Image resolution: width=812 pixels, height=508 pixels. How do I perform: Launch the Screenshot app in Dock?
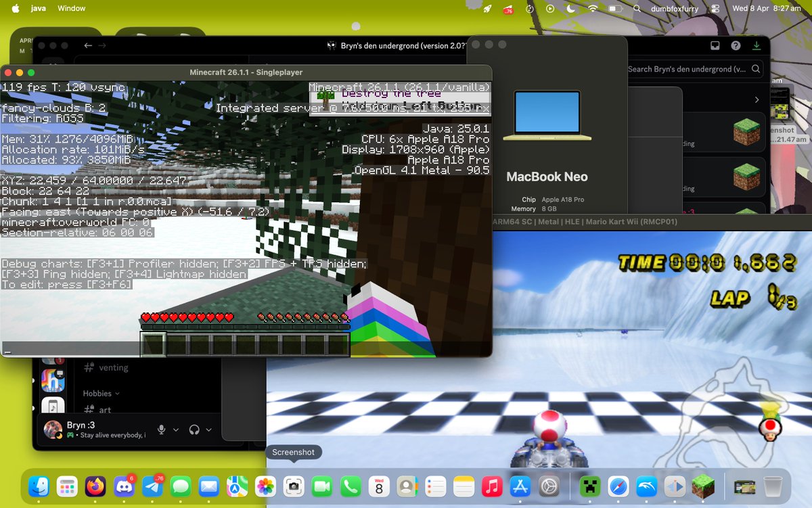pos(294,486)
